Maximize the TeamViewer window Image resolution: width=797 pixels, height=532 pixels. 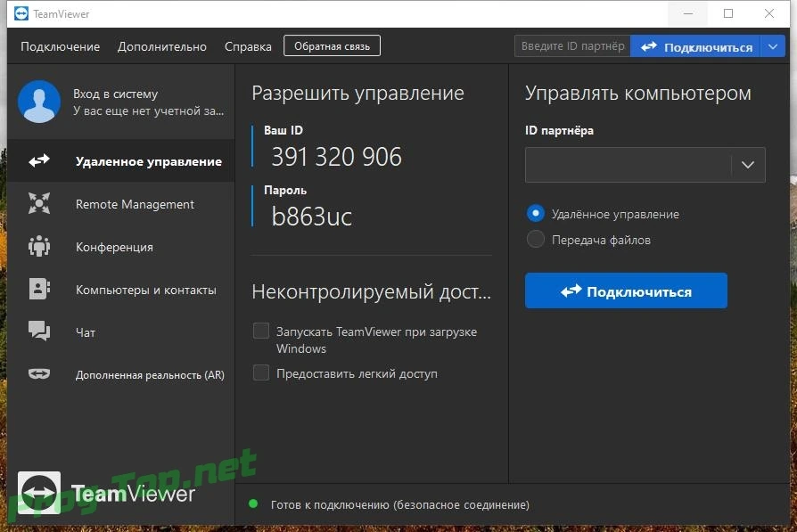point(728,13)
